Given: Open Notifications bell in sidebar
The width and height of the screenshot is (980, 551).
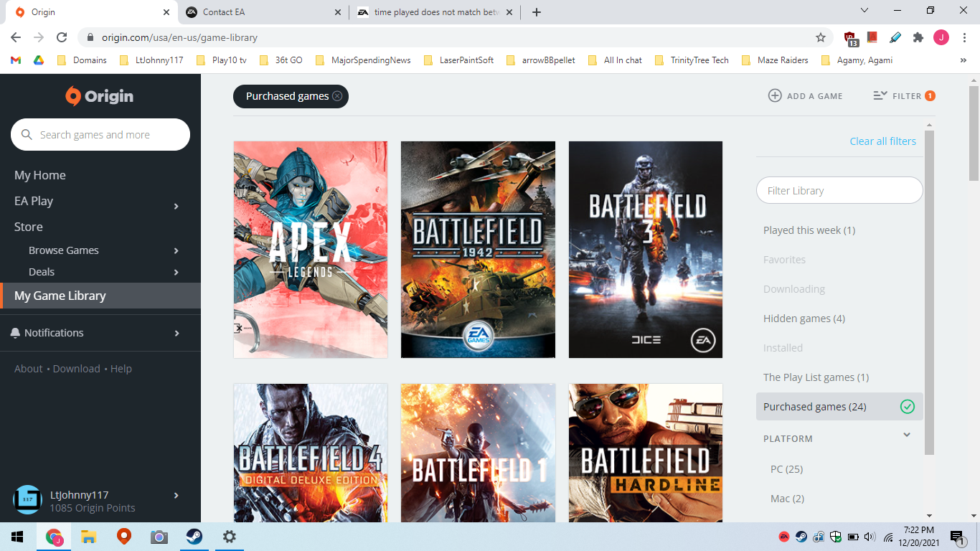Looking at the screenshot, I should [x=16, y=333].
